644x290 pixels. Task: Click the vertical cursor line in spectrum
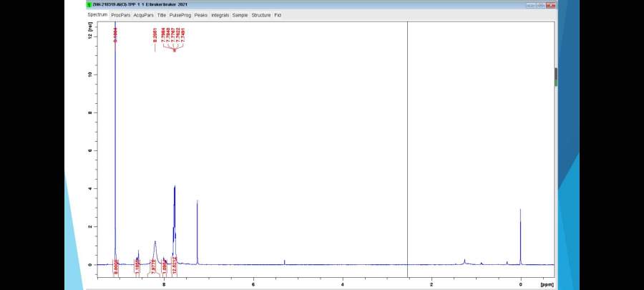click(407, 143)
